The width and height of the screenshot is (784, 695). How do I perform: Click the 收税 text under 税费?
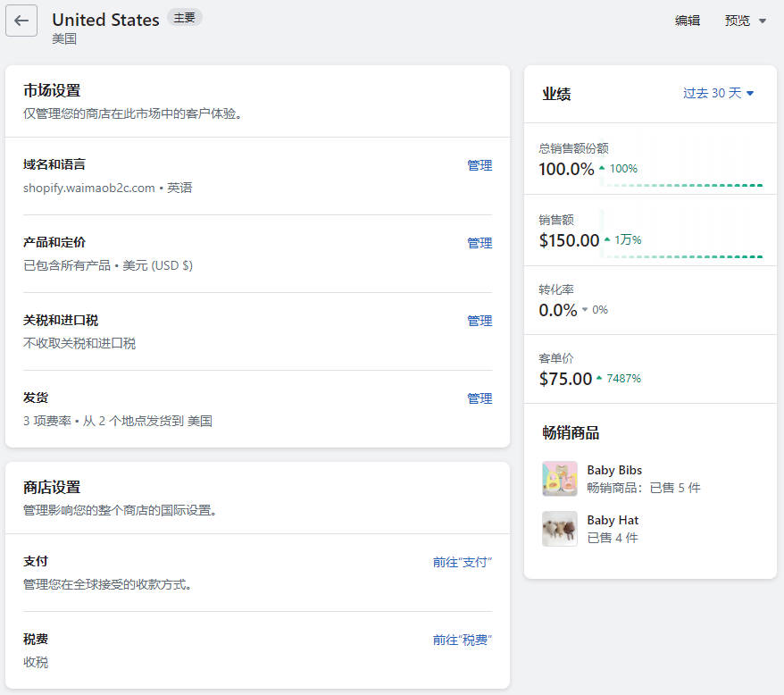tap(36, 663)
